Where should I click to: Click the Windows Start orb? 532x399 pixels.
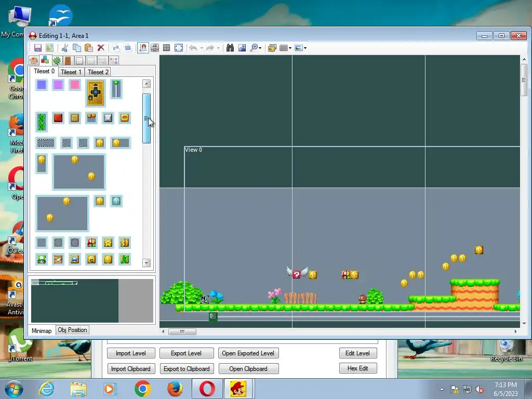tap(14, 389)
